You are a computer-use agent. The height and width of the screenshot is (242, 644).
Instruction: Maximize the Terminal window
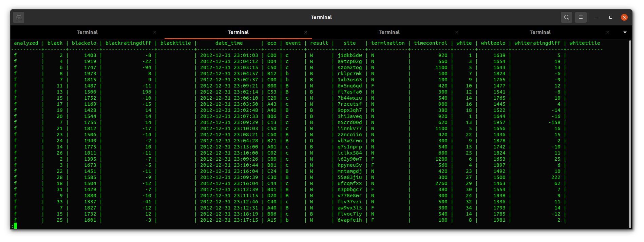pyautogui.click(x=611, y=17)
